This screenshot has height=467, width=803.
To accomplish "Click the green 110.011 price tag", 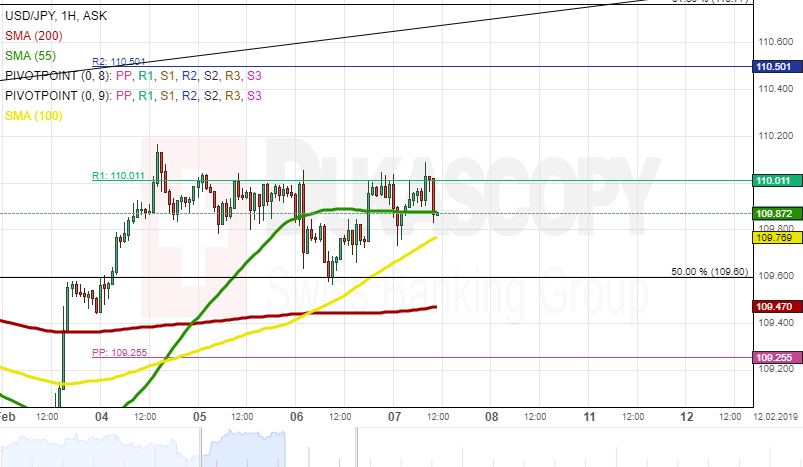I will (775, 181).
